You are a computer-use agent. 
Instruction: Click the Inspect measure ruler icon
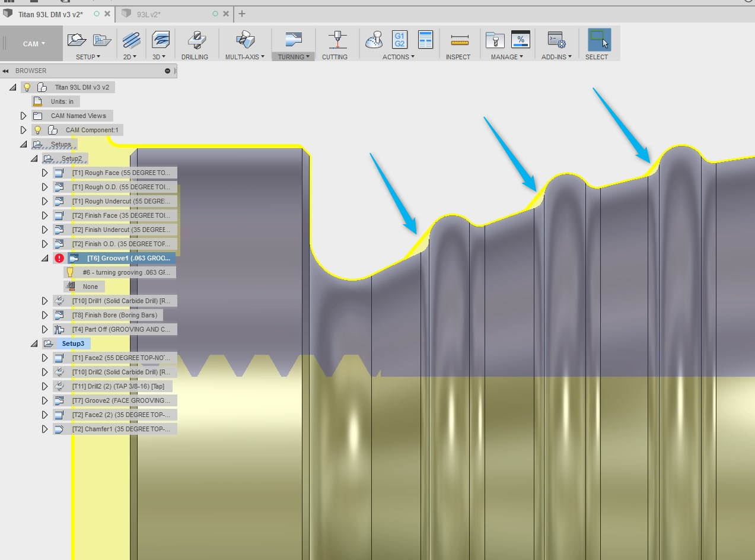460,40
